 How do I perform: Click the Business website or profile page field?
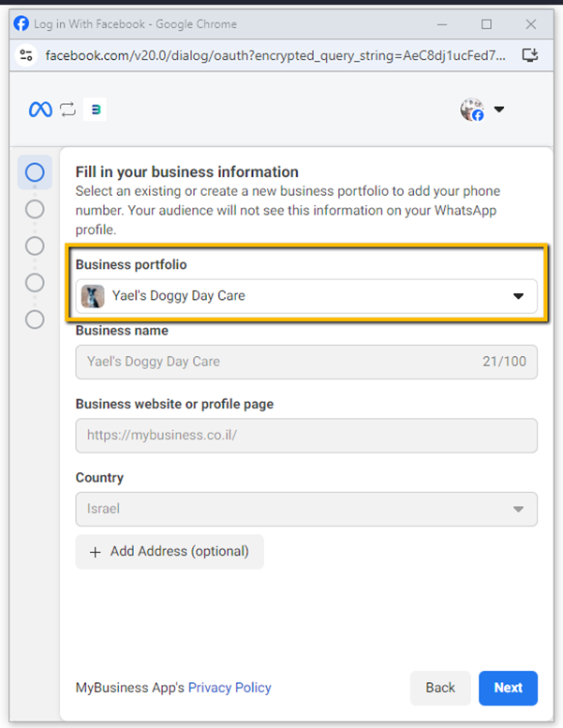pyautogui.click(x=306, y=436)
